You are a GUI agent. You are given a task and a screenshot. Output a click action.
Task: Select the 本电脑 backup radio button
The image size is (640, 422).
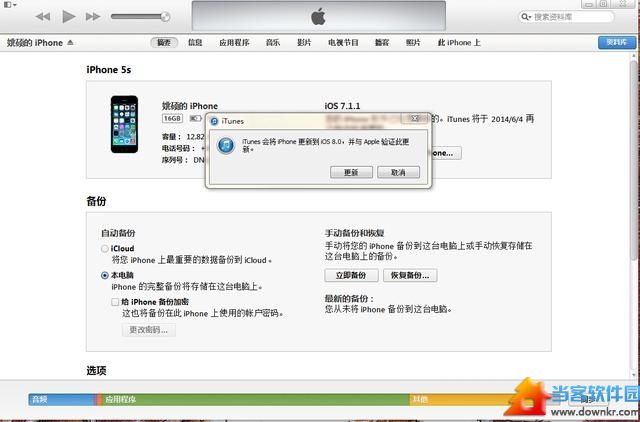(x=105, y=275)
